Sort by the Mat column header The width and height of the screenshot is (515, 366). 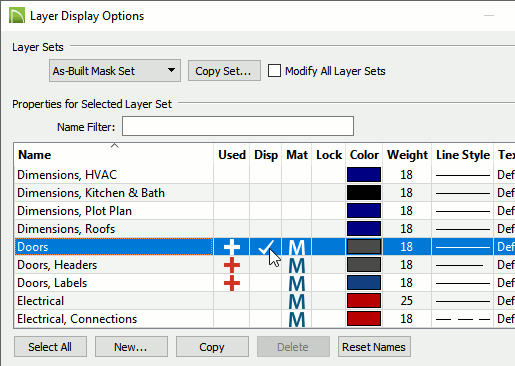(297, 155)
